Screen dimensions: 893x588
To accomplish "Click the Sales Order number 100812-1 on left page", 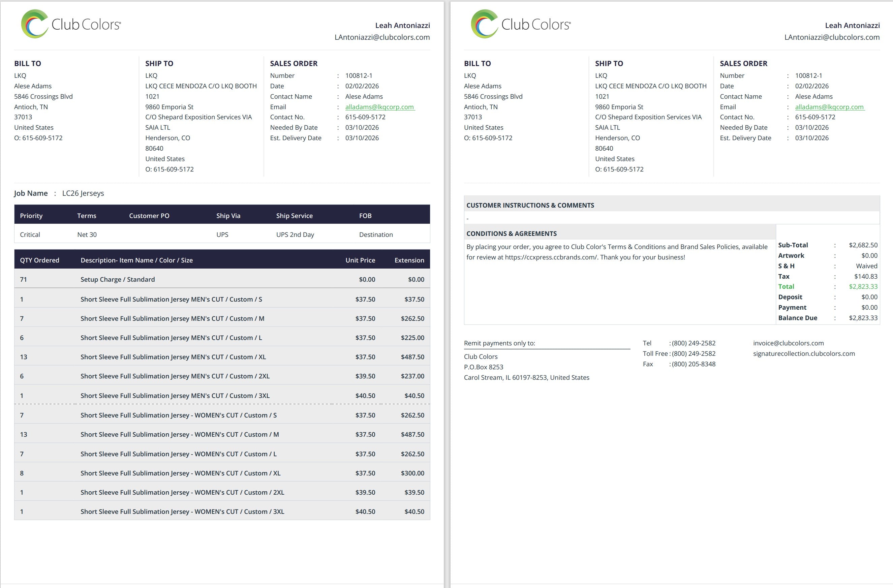I will 359,75.
